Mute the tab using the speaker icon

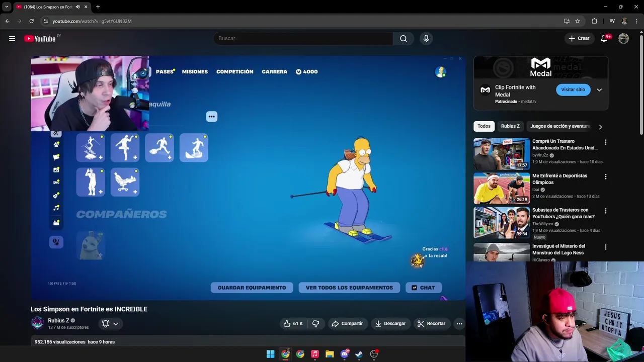pyautogui.click(x=77, y=7)
